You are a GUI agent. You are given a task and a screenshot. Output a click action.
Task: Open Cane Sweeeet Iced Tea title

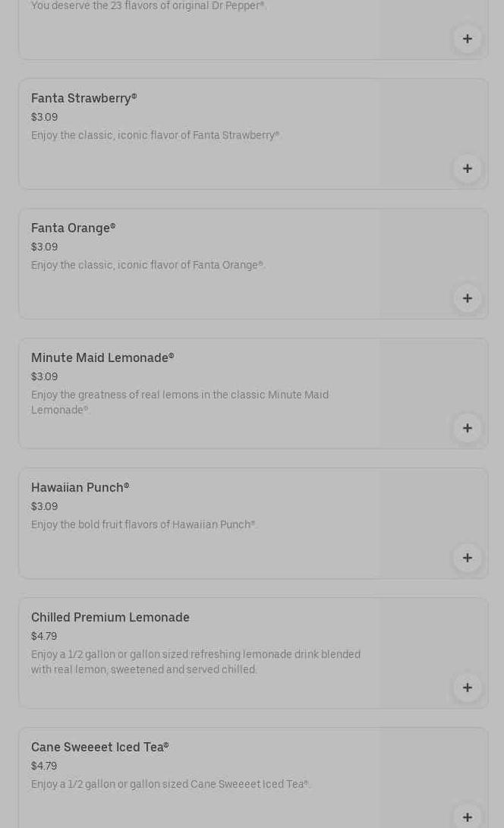pyautogui.click(x=99, y=748)
